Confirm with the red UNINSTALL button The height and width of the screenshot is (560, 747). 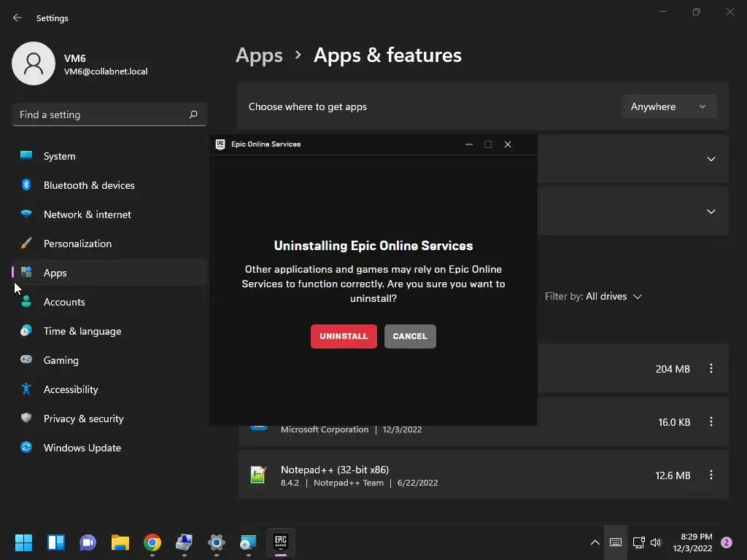pyautogui.click(x=344, y=336)
